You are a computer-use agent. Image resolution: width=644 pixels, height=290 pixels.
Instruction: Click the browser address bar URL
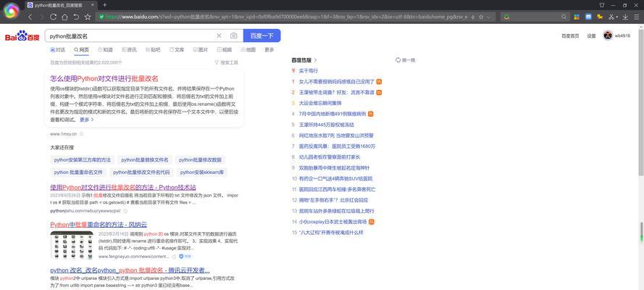coord(286,17)
